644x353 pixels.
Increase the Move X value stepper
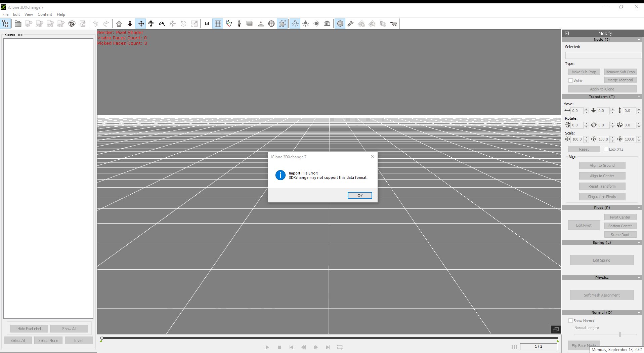(x=586, y=109)
